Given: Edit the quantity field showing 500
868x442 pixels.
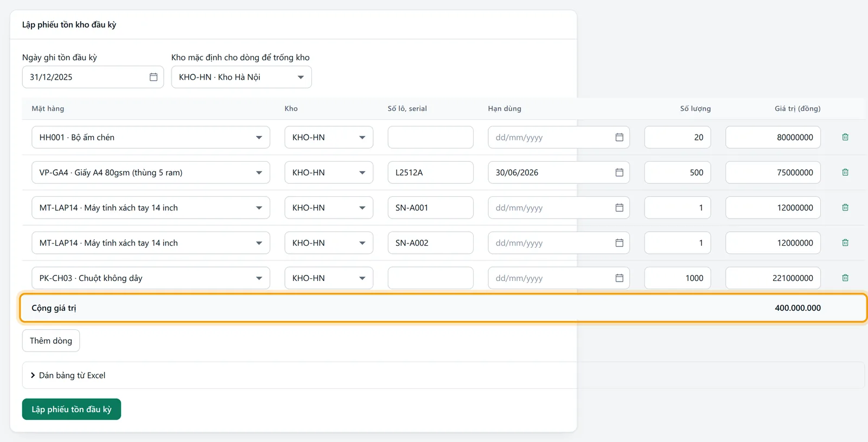Looking at the screenshot, I should 678,172.
